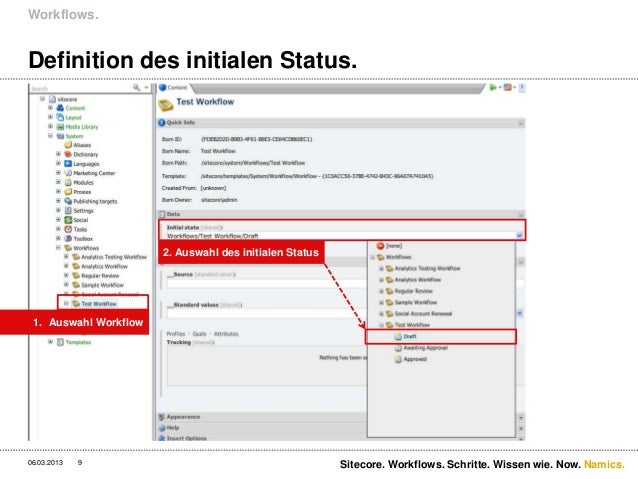Click the Marketing Center icon

(68, 173)
